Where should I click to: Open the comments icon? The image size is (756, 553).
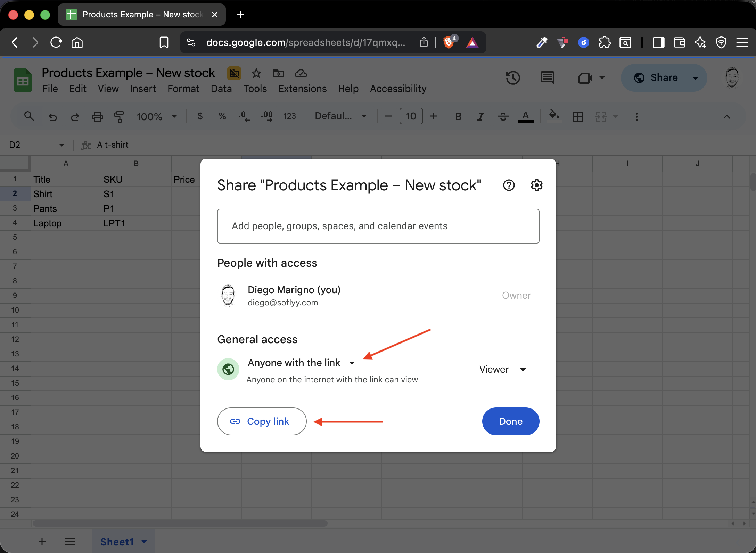tap(547, 78)
